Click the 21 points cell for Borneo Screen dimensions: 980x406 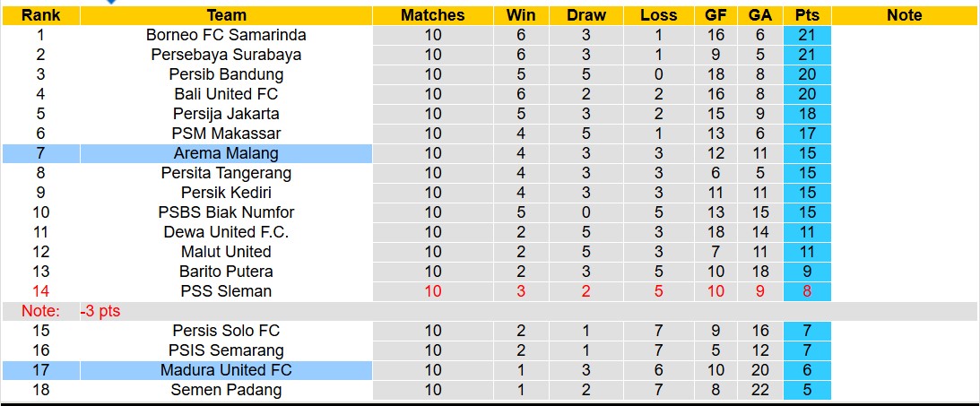(x=807, y=35)
